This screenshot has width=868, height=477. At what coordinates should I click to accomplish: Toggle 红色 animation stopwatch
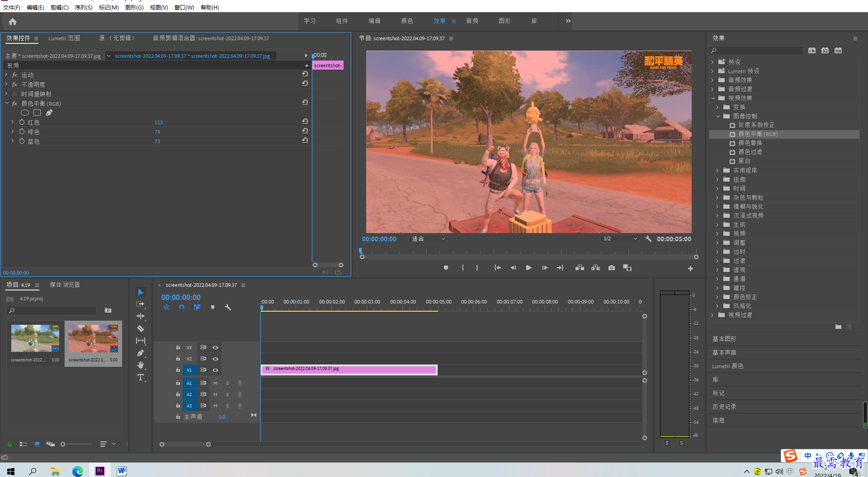click(22, 122)
